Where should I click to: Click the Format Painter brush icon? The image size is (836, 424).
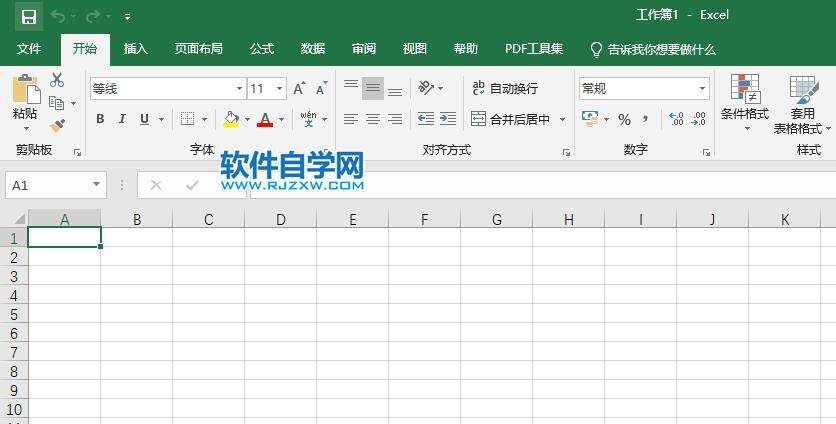tap(57, 126)
